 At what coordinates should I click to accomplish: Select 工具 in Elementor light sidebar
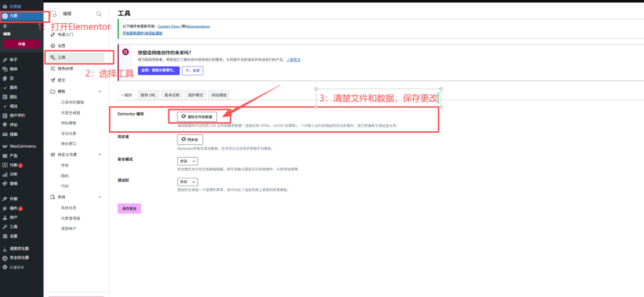(x=76, y=57)
